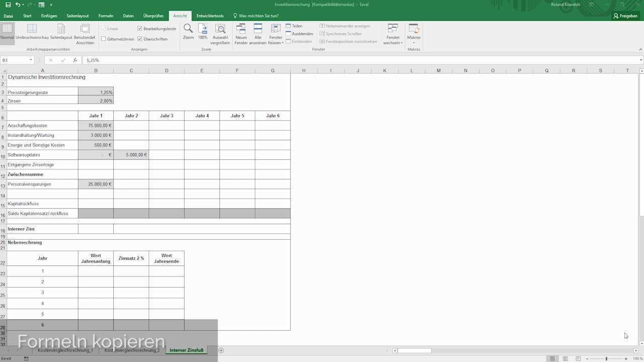
Task: Uncheck the Überschriften checkbox
Action: tap(140, 39)
